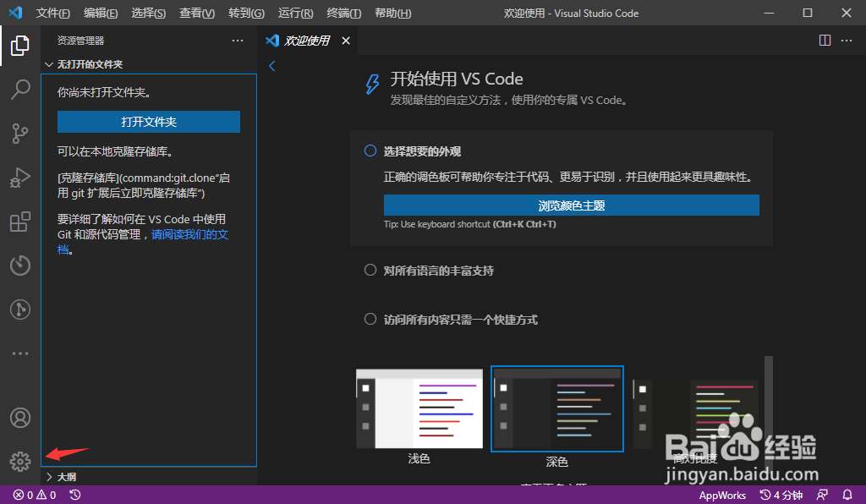The image size is (866, 504).
Task: Open the Explorer view in activity bar
Action: tap(20, 46)
